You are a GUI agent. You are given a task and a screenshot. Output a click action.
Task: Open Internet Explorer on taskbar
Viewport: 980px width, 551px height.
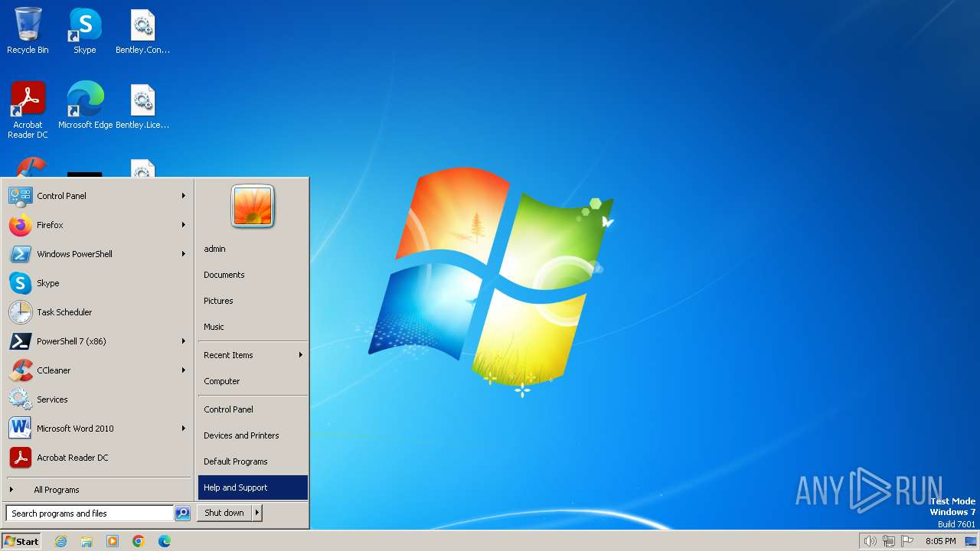60,541
